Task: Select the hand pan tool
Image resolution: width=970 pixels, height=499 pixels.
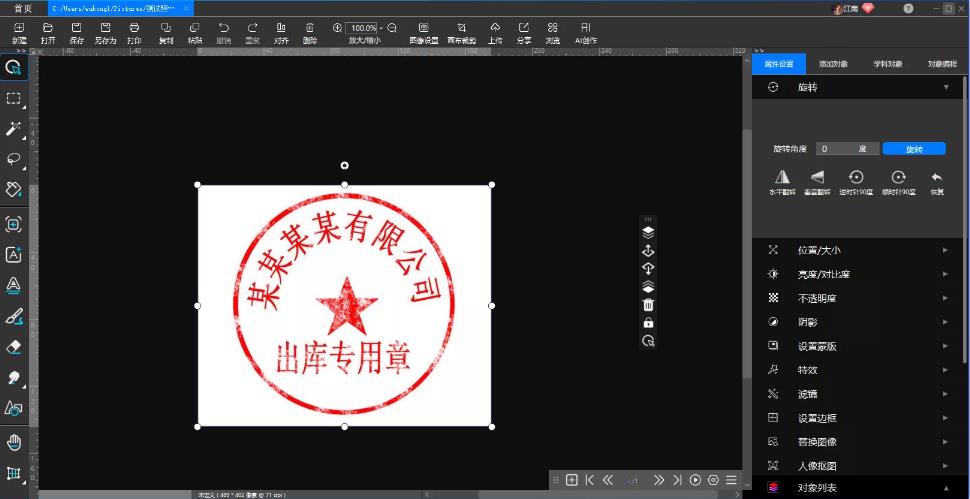Action: tap(14, 443)
